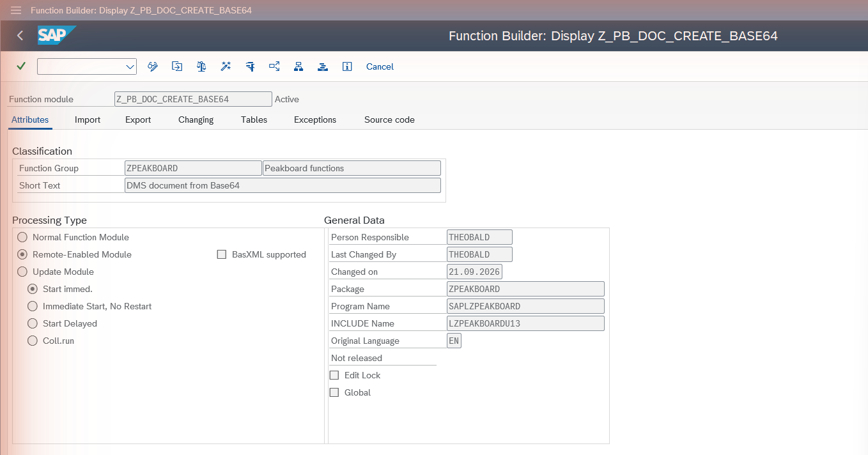
Task: Confirm with the green checkmark icon
Action: click(x=21, y=66)
